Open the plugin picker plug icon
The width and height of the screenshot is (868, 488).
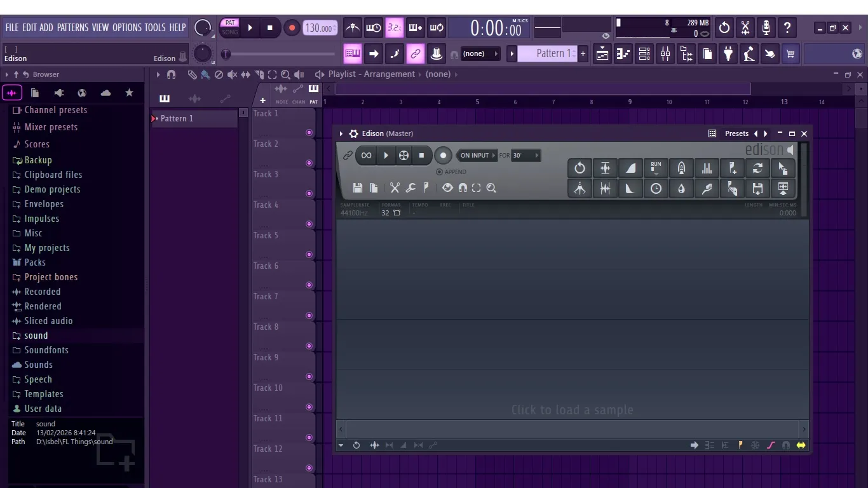point(728,54)
